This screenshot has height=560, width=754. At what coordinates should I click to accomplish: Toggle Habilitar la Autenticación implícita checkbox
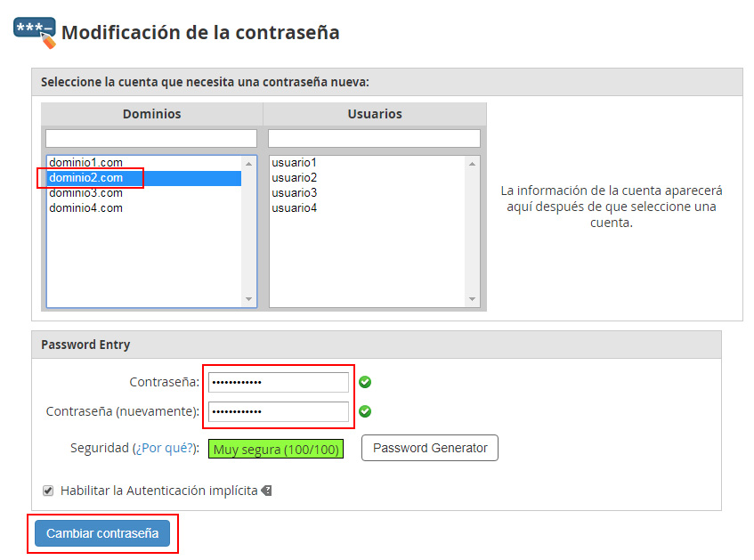point(48,491)
